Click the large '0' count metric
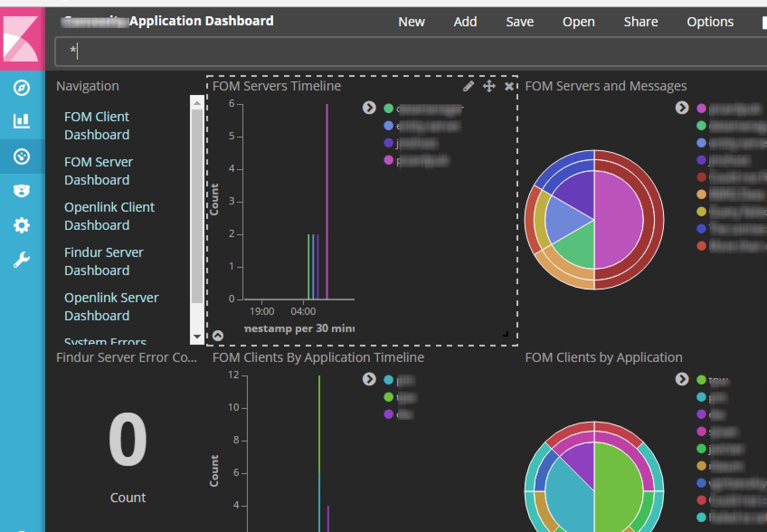 128,440
